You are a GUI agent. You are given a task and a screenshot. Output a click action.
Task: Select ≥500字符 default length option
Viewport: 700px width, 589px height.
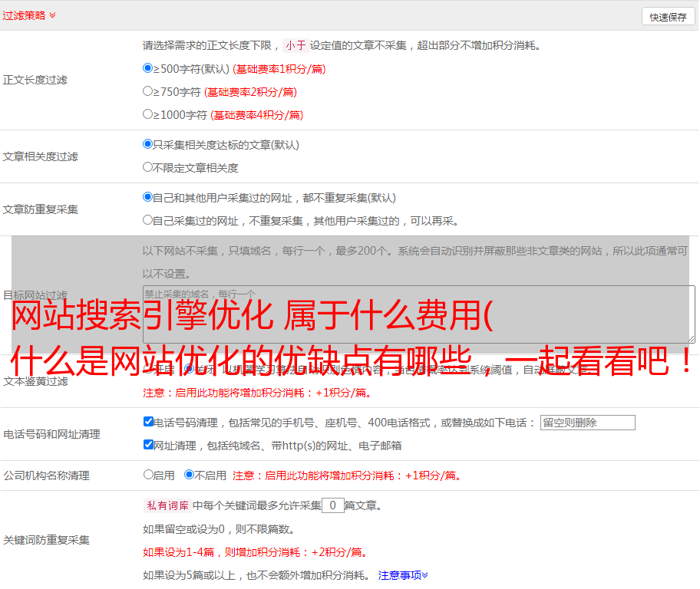(x=148, y=68)
